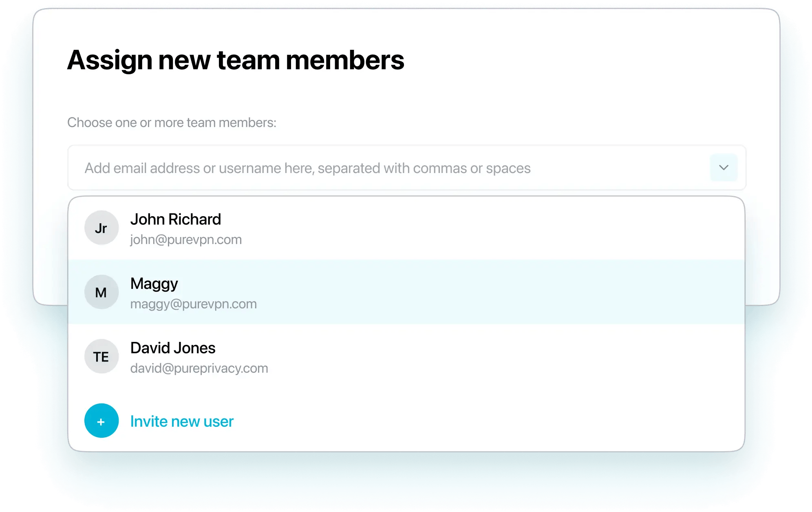
Task: Select the highlighted Maggy row background
Action: click(x=489, y=292)
